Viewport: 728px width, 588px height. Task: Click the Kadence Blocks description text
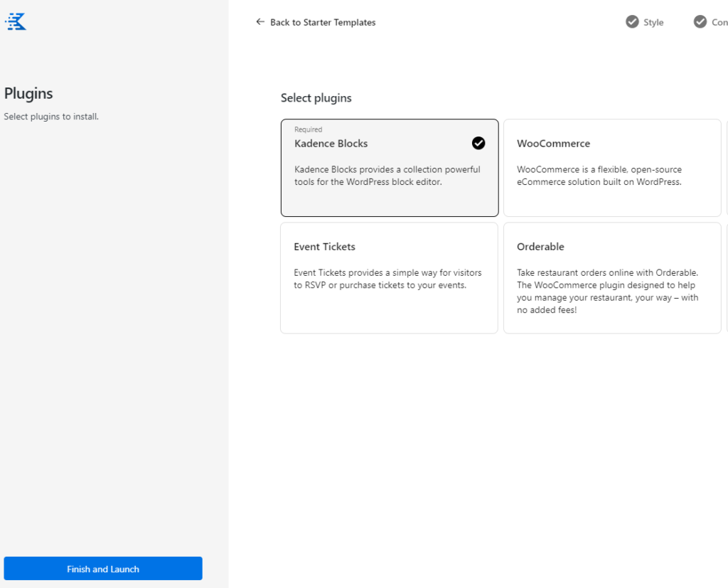click(387, 176)
